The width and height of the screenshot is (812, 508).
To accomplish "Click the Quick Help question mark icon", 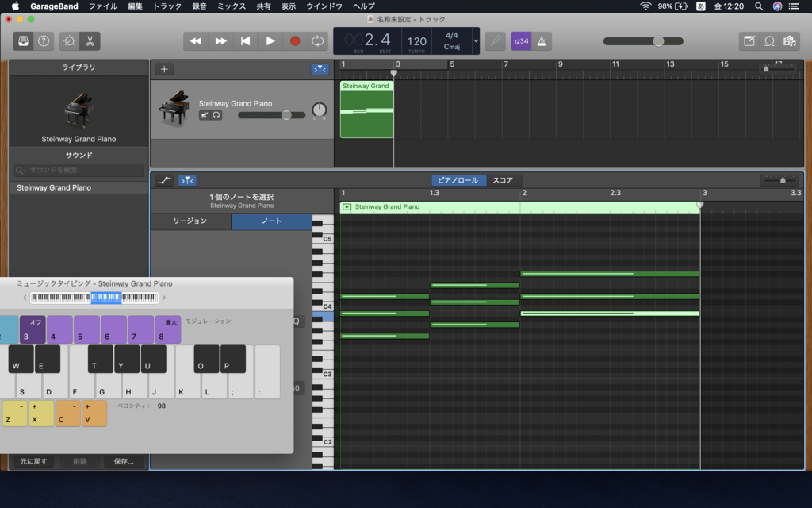I will point(44,40).
